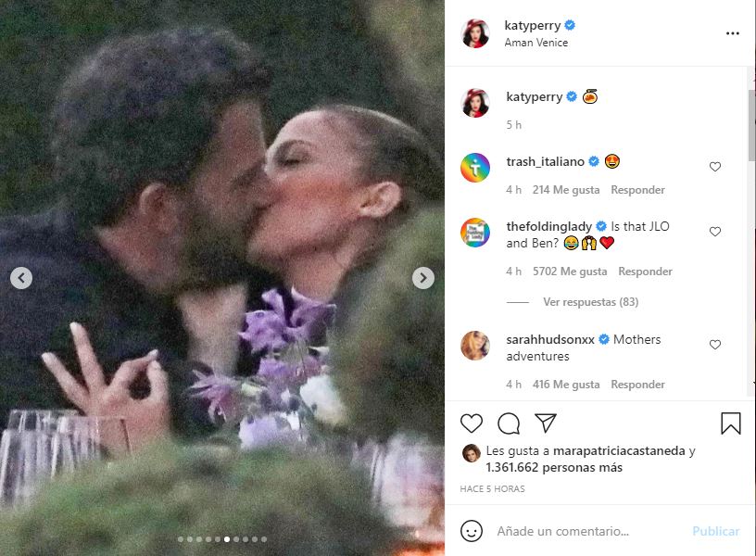Open the Aman Venice location link
Image resolution: width=756 pixels, height=556 pixels.
[x=536, y=43]
